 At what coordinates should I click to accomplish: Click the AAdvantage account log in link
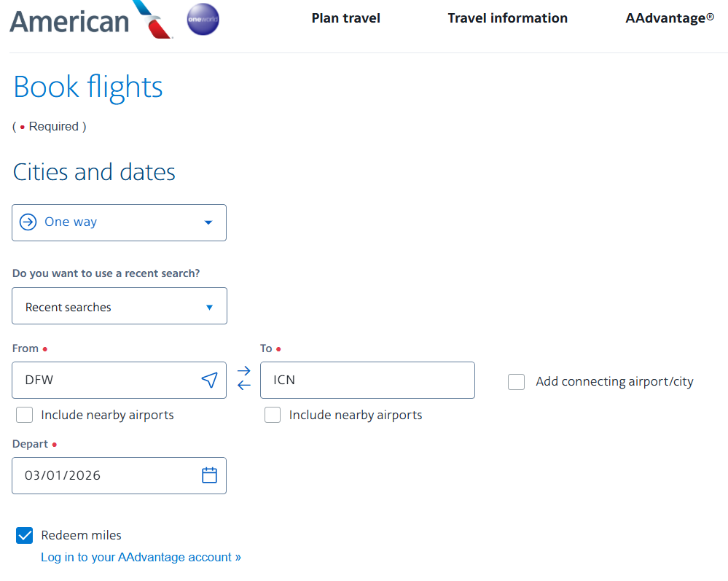[x=141, y=557]
